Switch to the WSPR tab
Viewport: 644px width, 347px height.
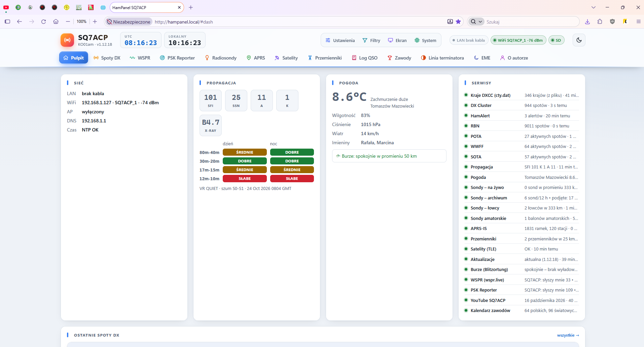click(x=140, y=58)
